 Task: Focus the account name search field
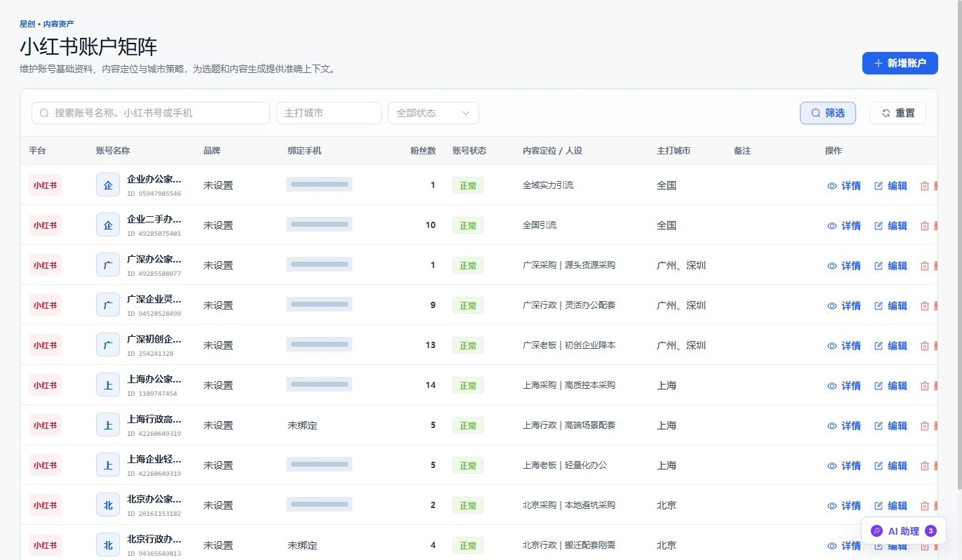click(x=151, y=113)
